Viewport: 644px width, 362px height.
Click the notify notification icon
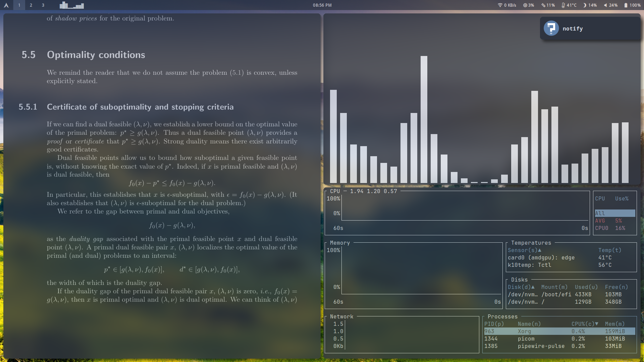coord(551,28)
